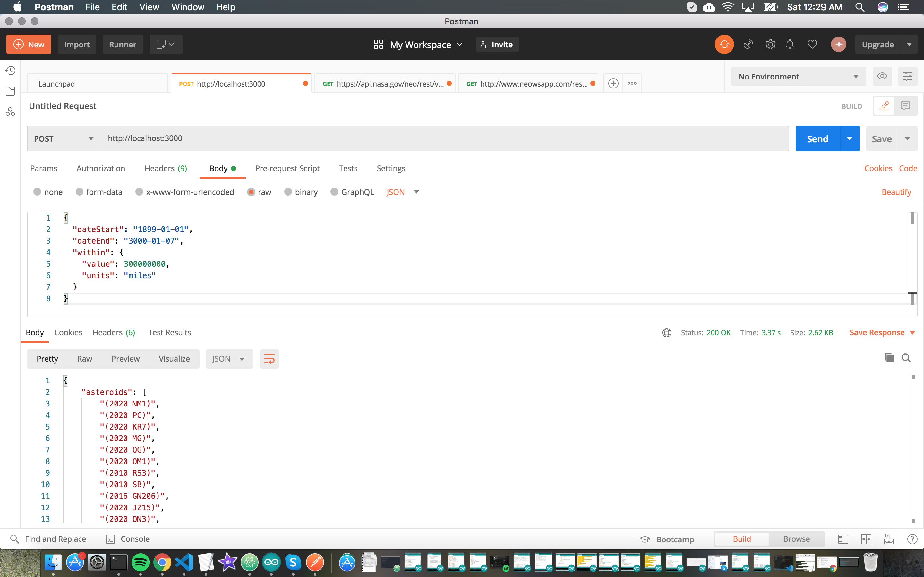Toggle the response line wrap icon
The height and width of the screenshot is (577, 924).
click(x=269, y=359)
